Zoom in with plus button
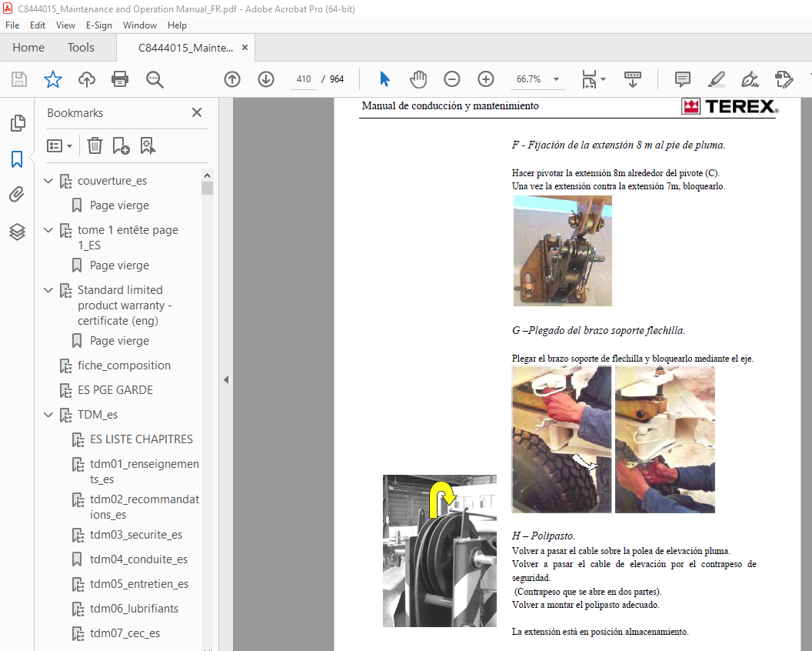The image size is (812, 651). [486, 79]
